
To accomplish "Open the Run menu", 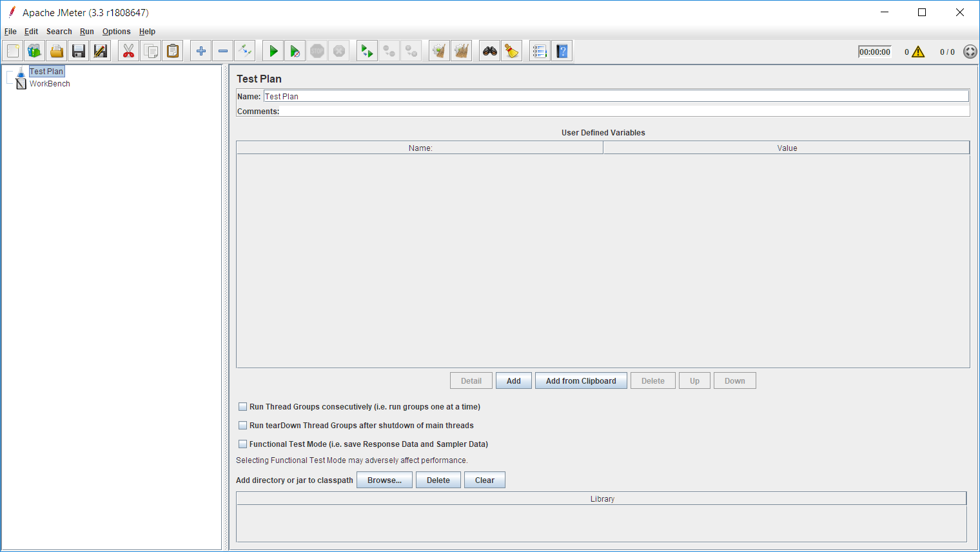I will [x=87, y=32].
